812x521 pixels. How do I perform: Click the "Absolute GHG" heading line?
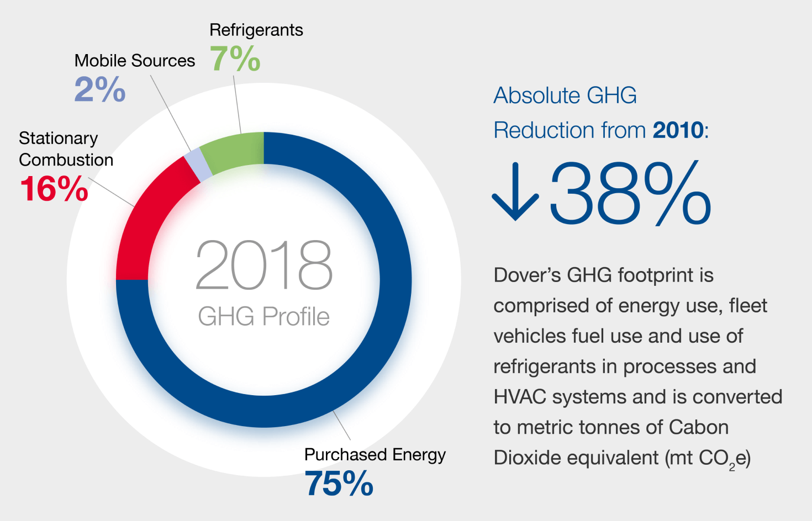(565, 95)
